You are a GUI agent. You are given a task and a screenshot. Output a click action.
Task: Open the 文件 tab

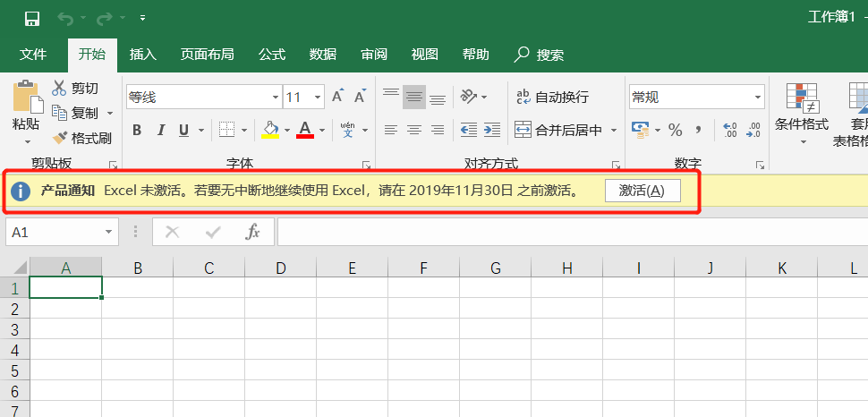pyautogui.click(x=33, y=55)
